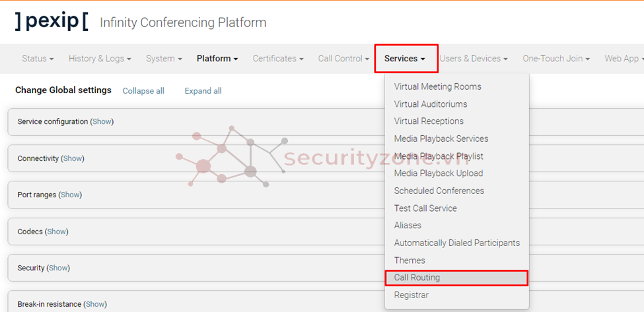This screenshot has width=644, height=312.
Task: Open the History & Logs menu
Action: tap(100, 59)
